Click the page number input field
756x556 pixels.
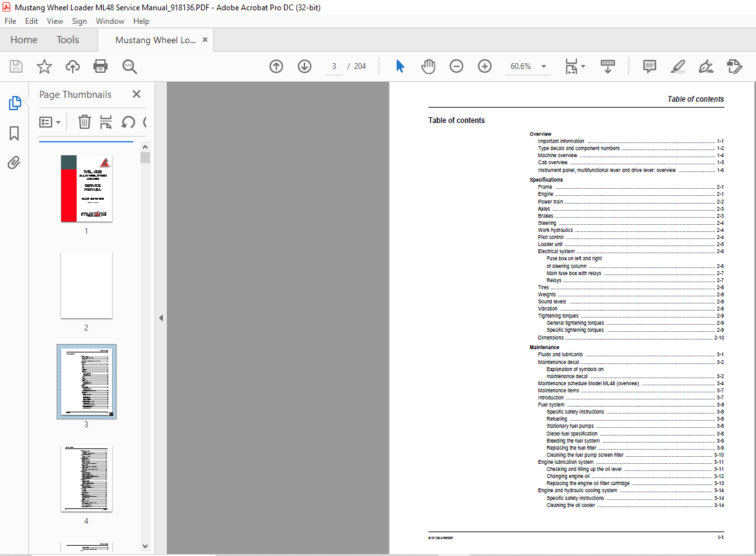click(334, 66)
